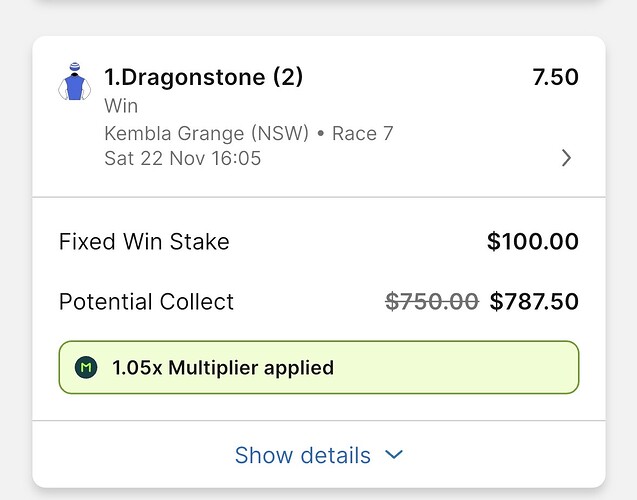Tap the Win bet type label
The height and width of the screenshot is (500, 637).
121,106
